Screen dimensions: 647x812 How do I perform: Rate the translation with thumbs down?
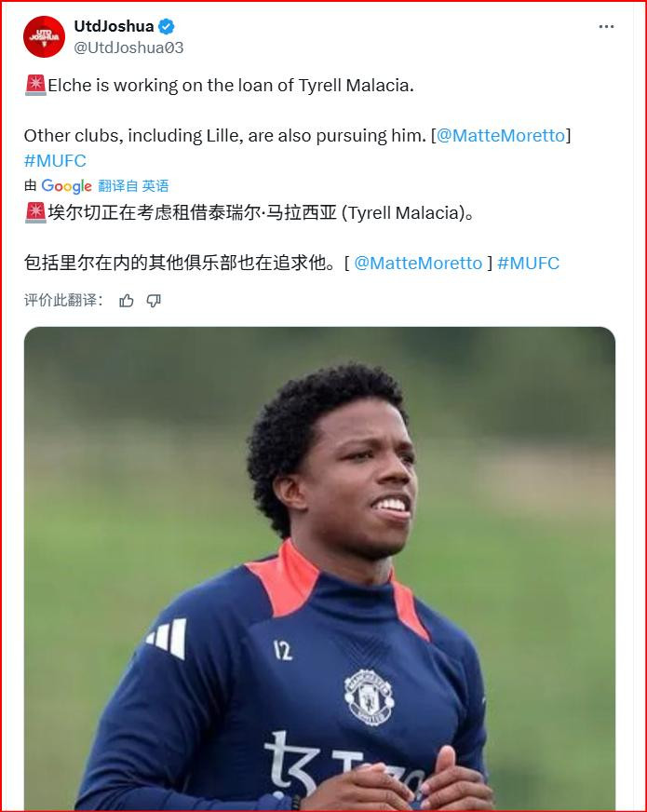click(x=154, y=301)
